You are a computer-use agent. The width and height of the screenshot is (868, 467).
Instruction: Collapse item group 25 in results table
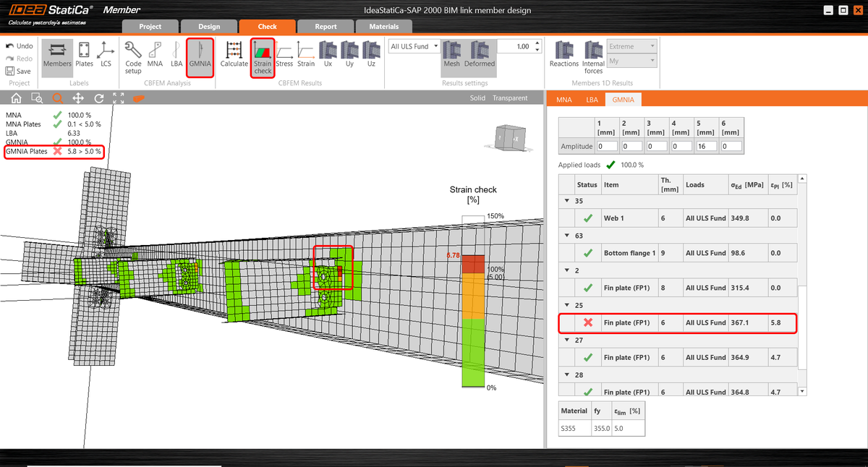tap(566, 305)
